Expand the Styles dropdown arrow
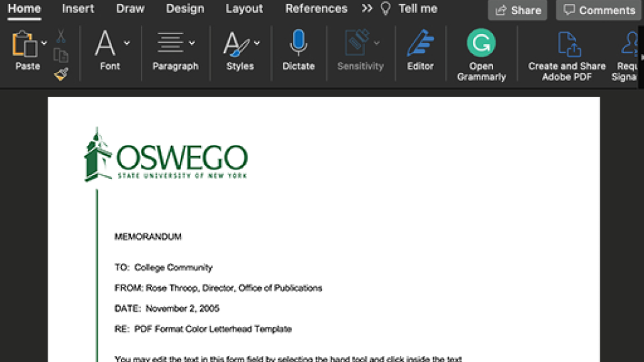The height and width of the screenshot is (362, 644). (x=257, y=43)
